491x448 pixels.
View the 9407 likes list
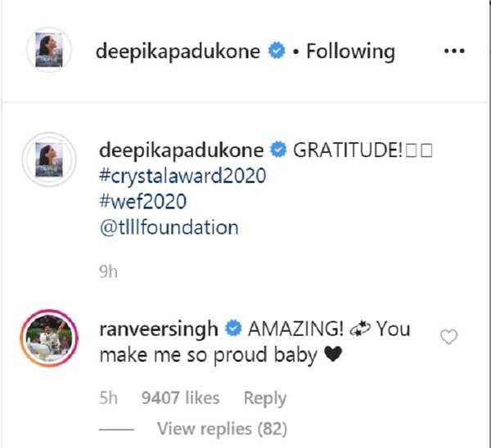(x=180, y=398)
